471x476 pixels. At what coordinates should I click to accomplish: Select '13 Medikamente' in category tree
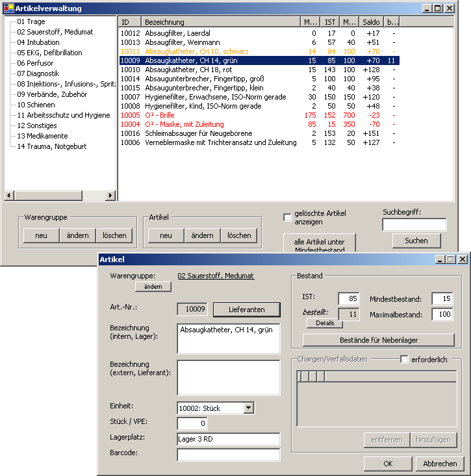[42, 136]
